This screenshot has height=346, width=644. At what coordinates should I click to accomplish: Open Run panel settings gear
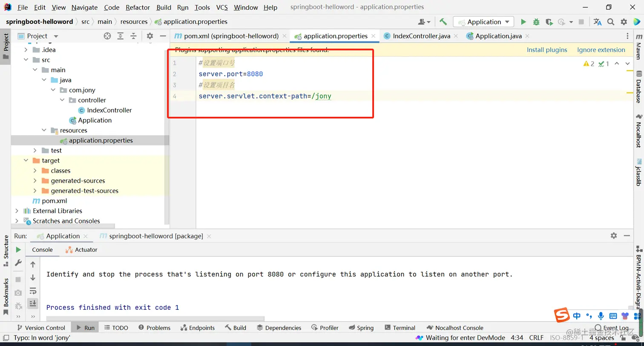pyautogui.click(x=614, y=236)
